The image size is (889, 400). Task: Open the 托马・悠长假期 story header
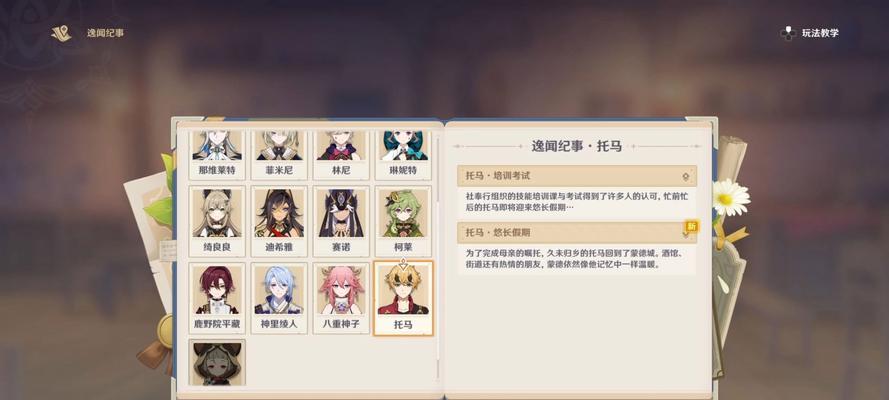click(x=577, y=233)
